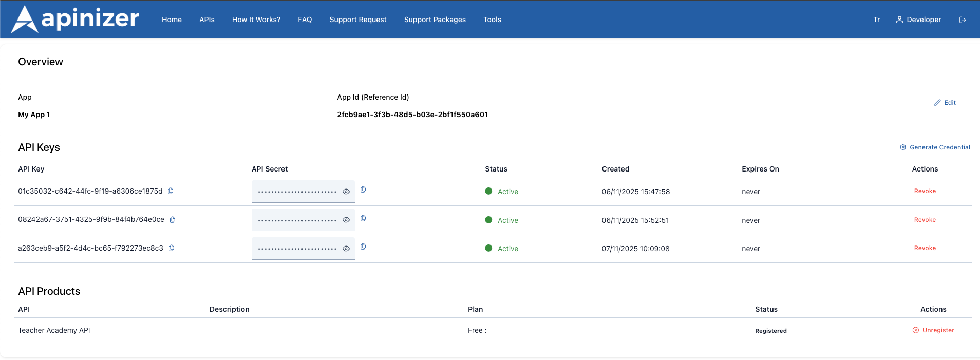Click the first masked API Secret field
Screen dimensions: 980x360
tap(296, 192)
